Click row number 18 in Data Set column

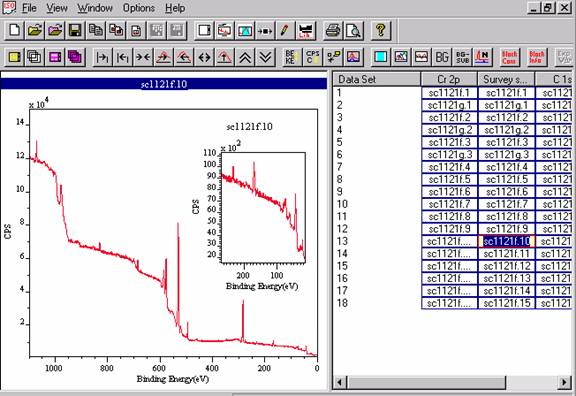342,303
